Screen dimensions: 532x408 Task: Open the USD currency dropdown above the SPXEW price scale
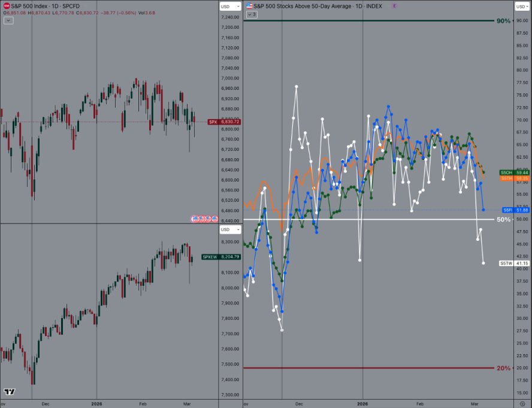pyautogui.click(x=229, y=229)
